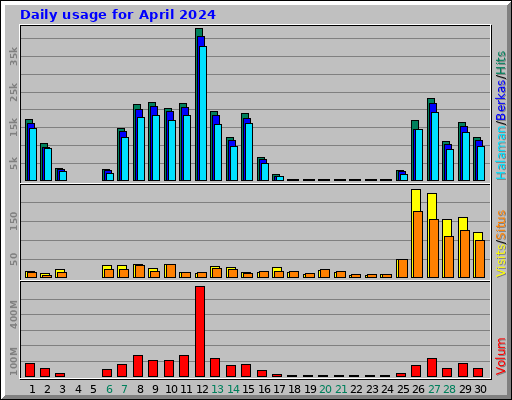The image size is (512, 400).
Task: Select day label '2'
Action: (47, 389)
